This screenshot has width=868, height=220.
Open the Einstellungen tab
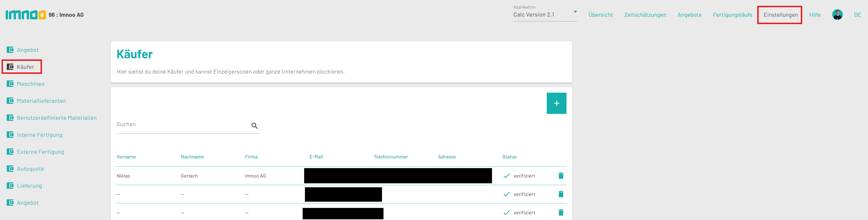(780, 15)
